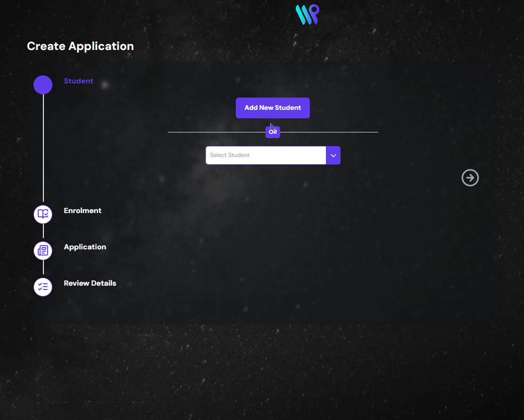Click the Create Application heading
This screenshot has width=524, height=420.
(x=80, y=46)
